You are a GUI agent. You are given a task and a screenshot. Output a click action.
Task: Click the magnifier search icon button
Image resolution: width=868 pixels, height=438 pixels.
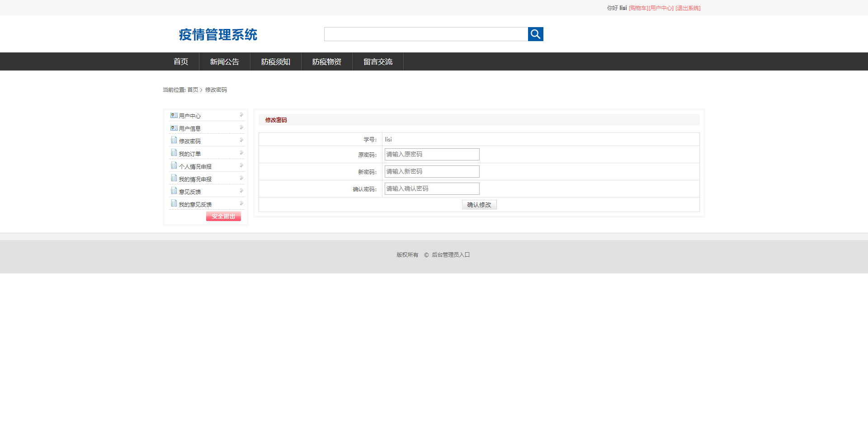pos(535,34)
